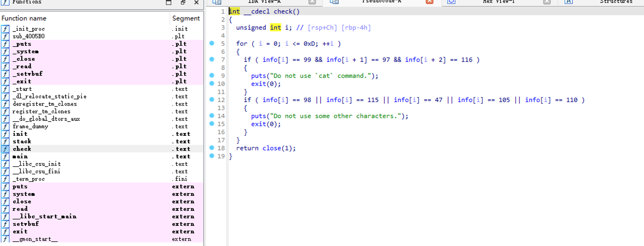
Task: Toggle breakpoint dot on line 10
Action: pyautogui.click(x=212, y=83)
